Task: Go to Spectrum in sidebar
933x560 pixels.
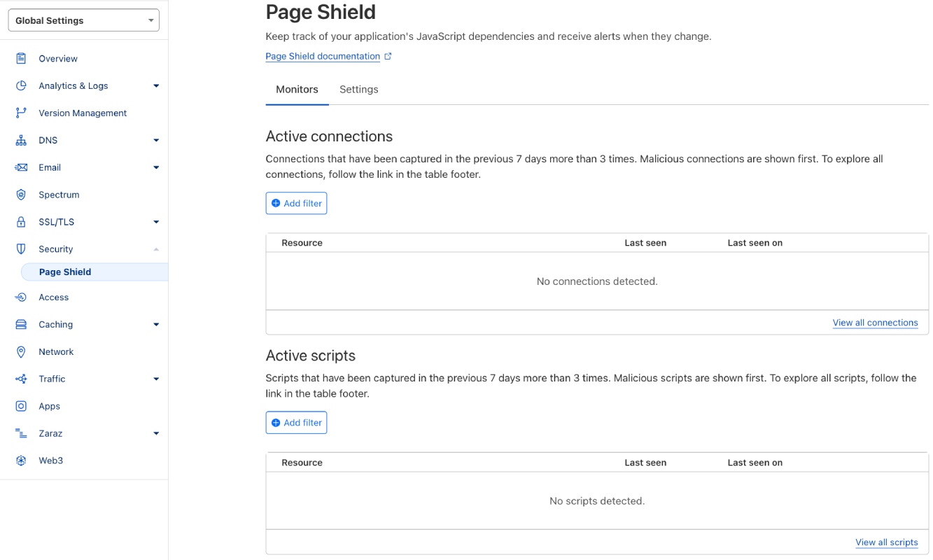Action: tap(59, 195)
